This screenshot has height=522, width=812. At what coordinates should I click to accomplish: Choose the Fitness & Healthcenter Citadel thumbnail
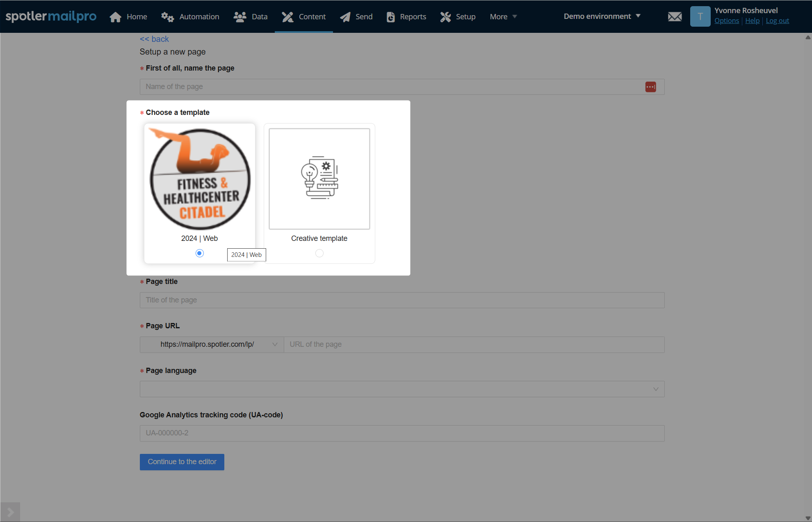click(200, 179)
